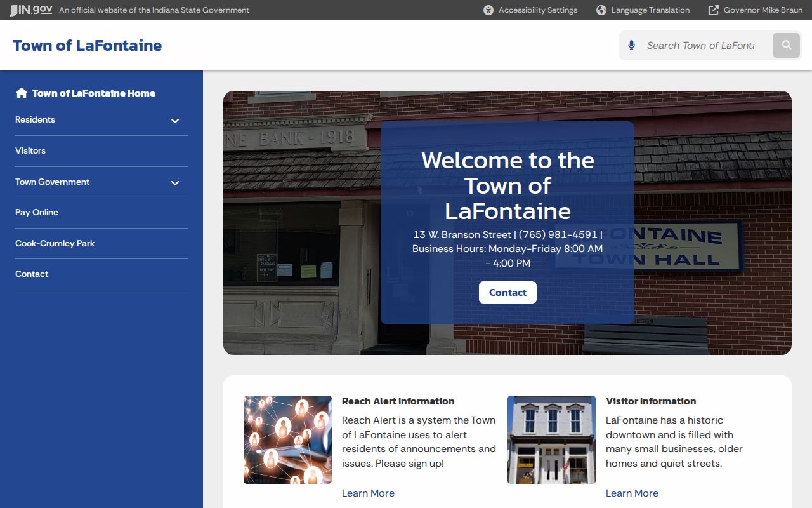Click the official Indiana State Government website text
The image size is (812, 508).
pos(154,10)
